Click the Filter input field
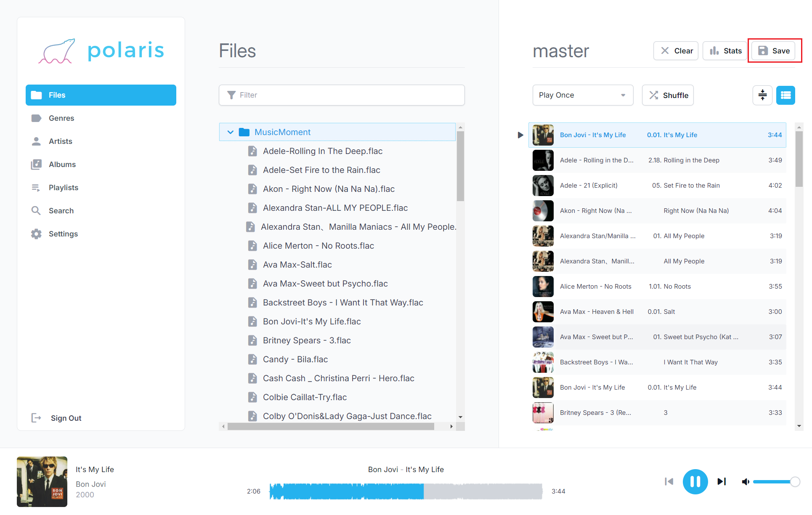The height and width of the screenshot is (515, 812). point(342,95)
